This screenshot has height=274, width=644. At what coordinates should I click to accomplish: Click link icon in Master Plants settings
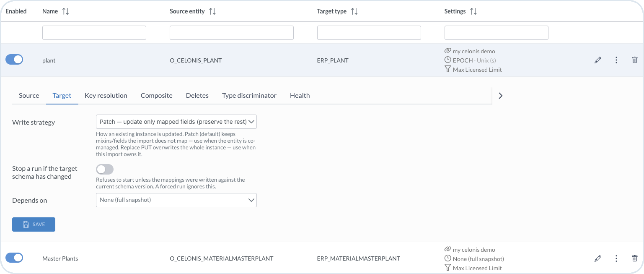click(447, 249)
